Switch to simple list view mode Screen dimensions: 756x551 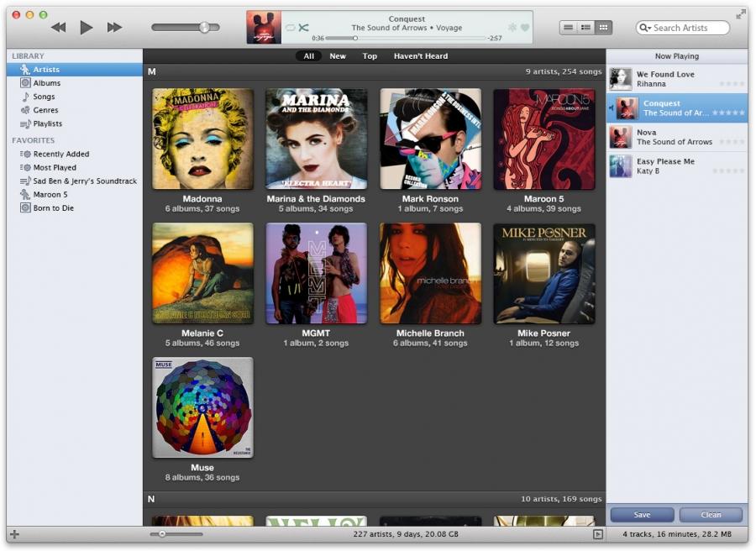(569, 28)
